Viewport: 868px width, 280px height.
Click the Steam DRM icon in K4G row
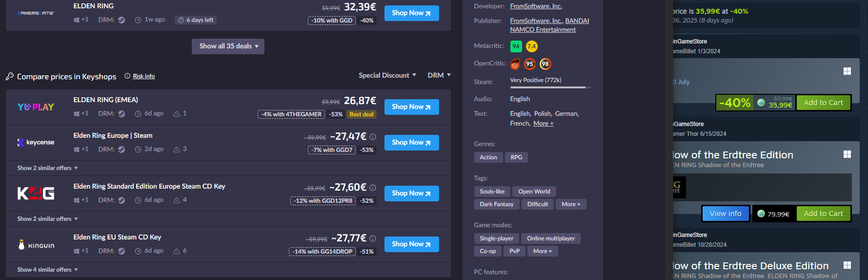tap(121, 200)
